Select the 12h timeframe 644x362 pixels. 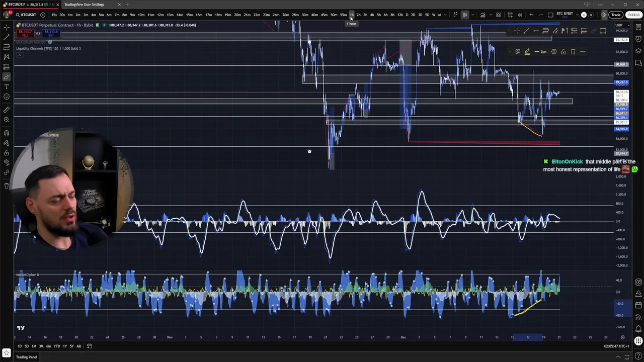click(x=400, y=15)
